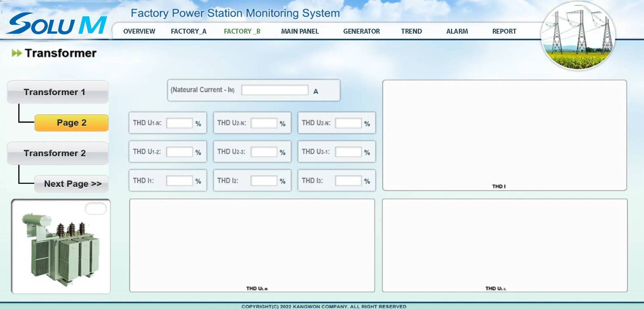Click the transformer equipment picture
This screenshot has width=644, height=309.
pos(61,250)
